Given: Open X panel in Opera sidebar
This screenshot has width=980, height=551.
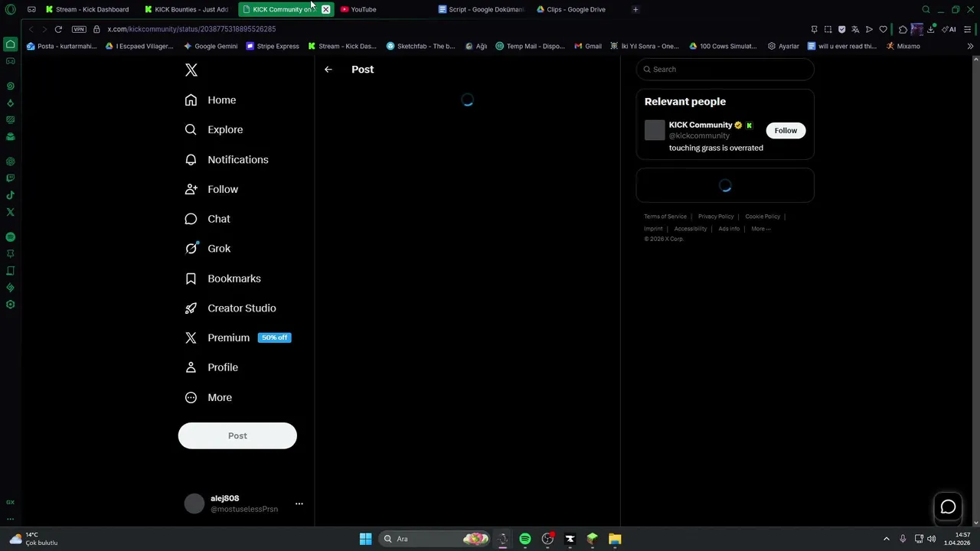Looking at the screenshot, I should pyautogui.click(x=10, y=212).
